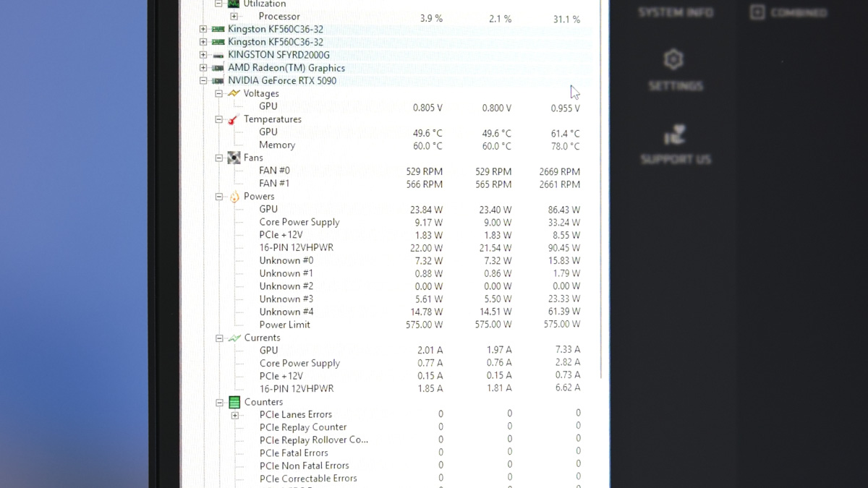The height and width of the screenshot is (488, 868).
Task: Click the 575.00 W max Power Limit value
Action: coord(562,325)
